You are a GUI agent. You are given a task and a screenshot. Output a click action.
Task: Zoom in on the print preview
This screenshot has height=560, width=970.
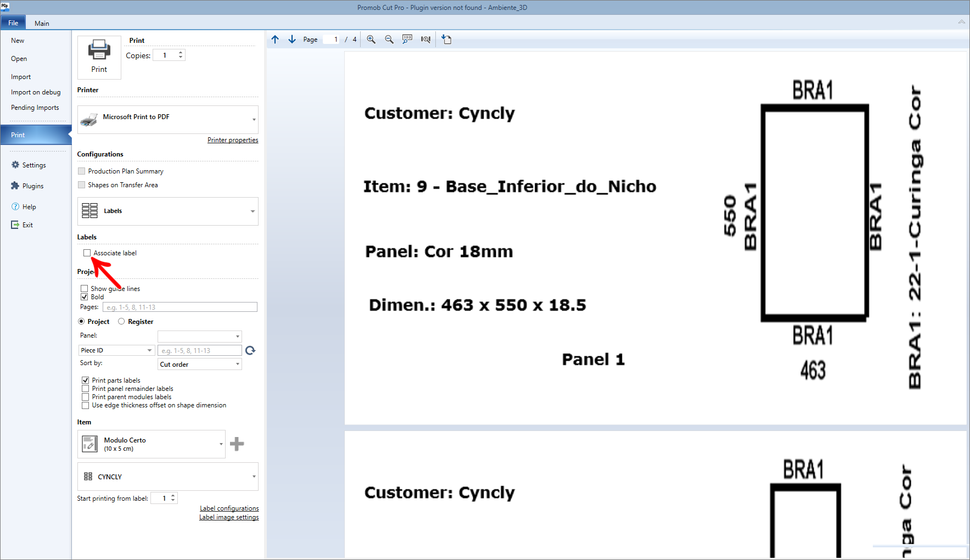point(372,39)
